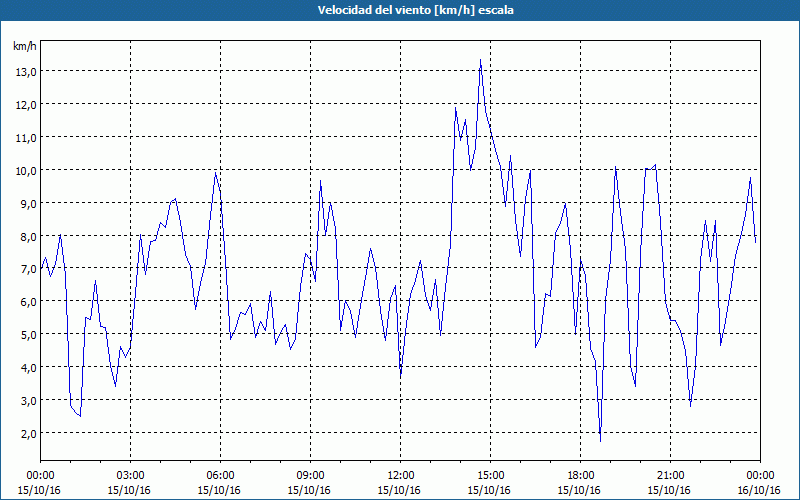Click the chart title 'Velocidad del viento [km/h] escala'
The image size is (800, 500).
(415, 10)
